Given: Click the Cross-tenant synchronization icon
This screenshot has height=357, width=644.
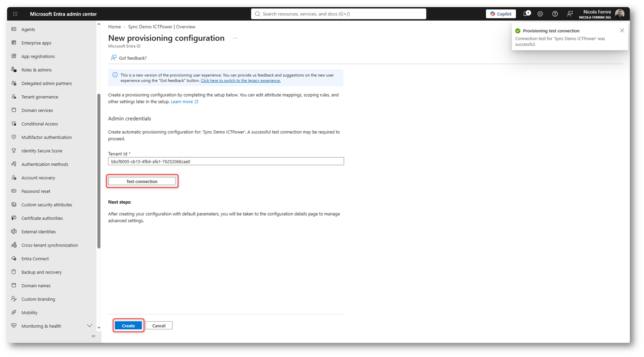Looking at the screenshot, I should [x=14, y=245].
